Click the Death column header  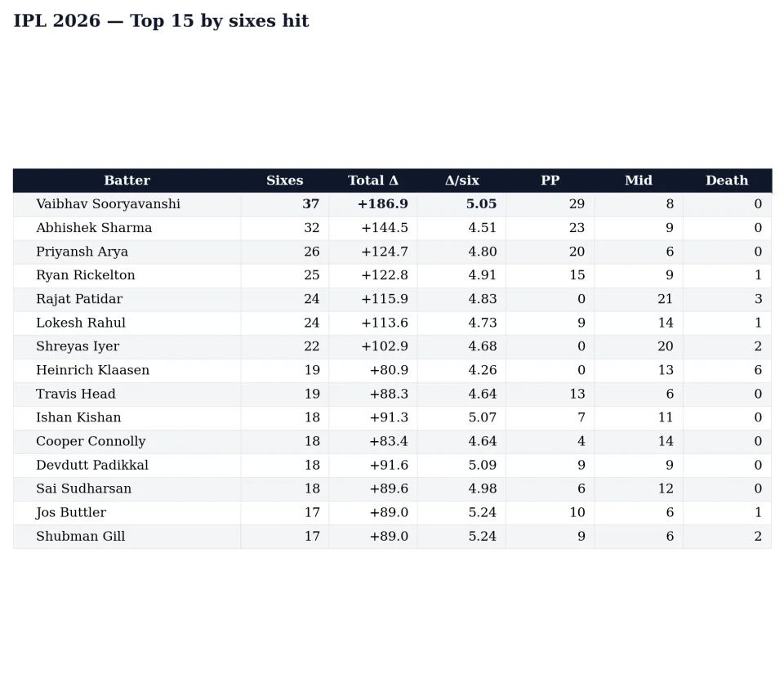coord(727,181)
